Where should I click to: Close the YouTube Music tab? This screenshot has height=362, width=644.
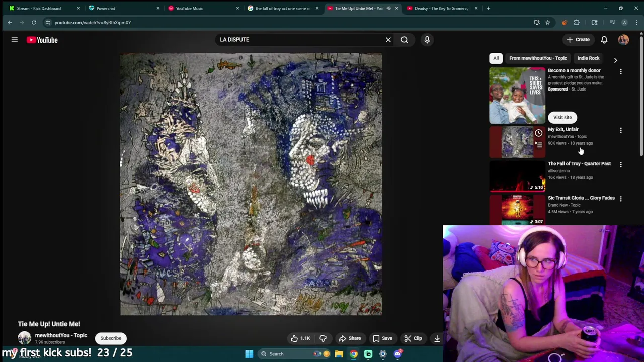coord(237,8)
